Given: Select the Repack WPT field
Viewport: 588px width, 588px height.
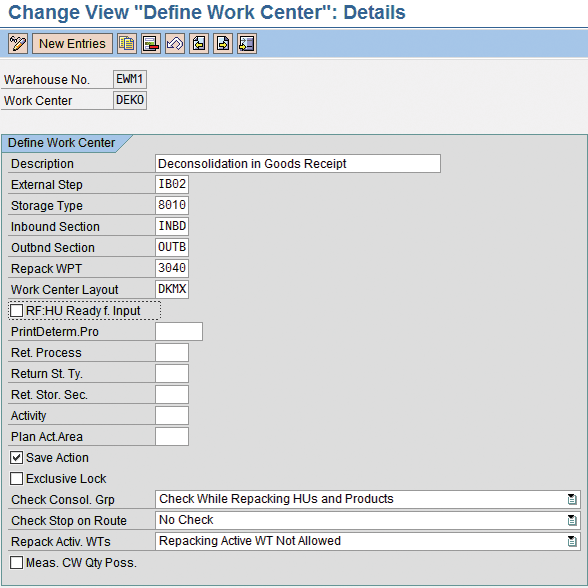Looking at the screenshot, I should pos(172,268).
